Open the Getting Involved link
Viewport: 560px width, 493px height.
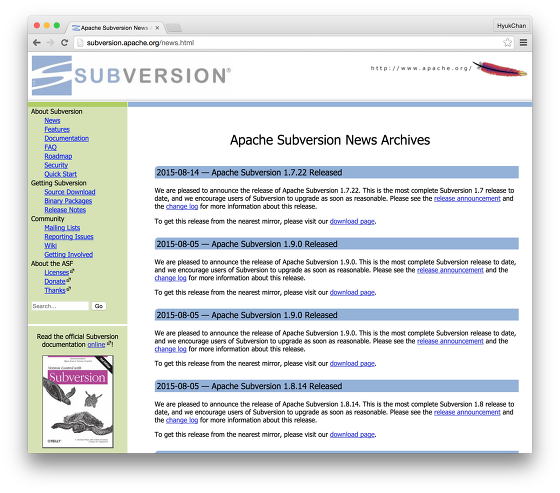tap(69, 254)
